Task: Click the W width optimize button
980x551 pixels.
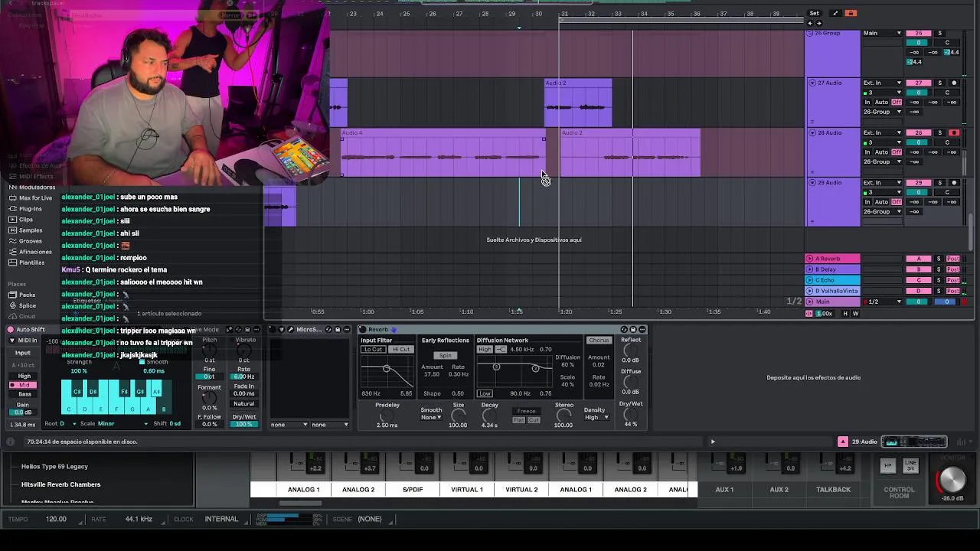Action: (x=855, y=313)
